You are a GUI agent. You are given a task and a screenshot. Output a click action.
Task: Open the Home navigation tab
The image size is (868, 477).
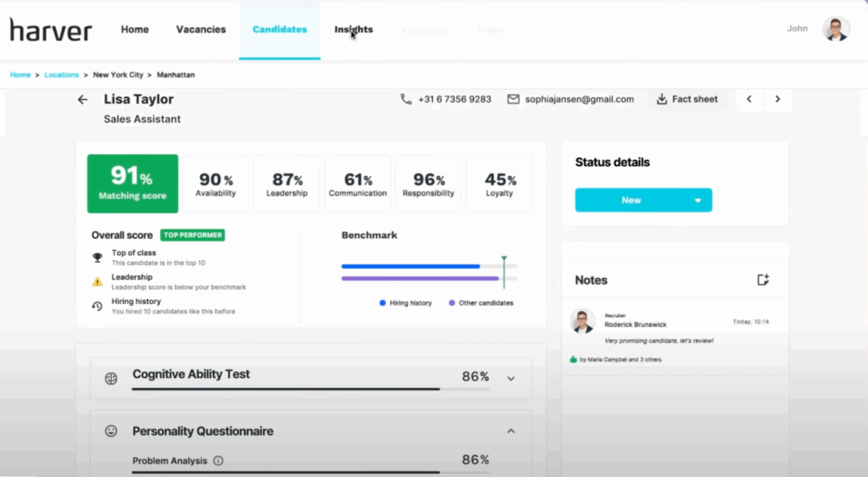pyautogui.click(x=135, y=30)
